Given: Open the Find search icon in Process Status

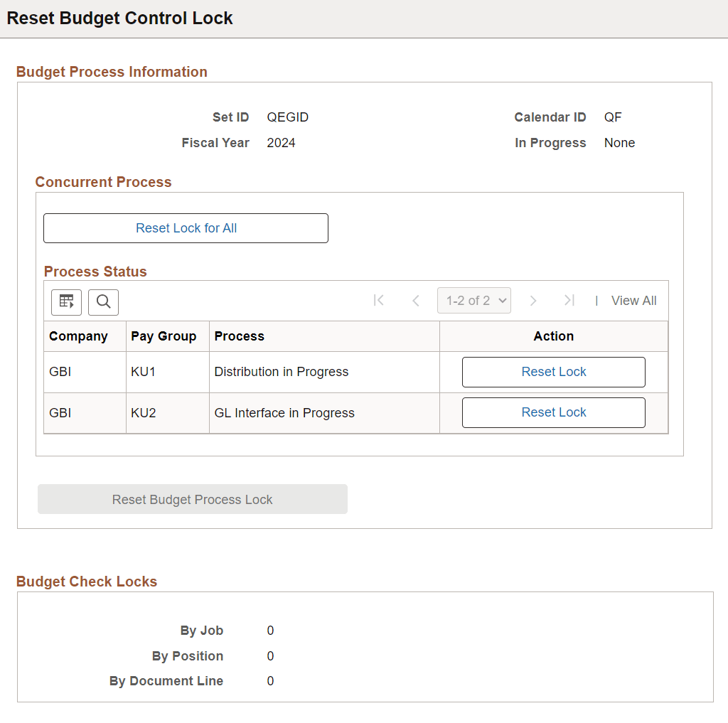Looking at the screenshot, I should 103,302.
